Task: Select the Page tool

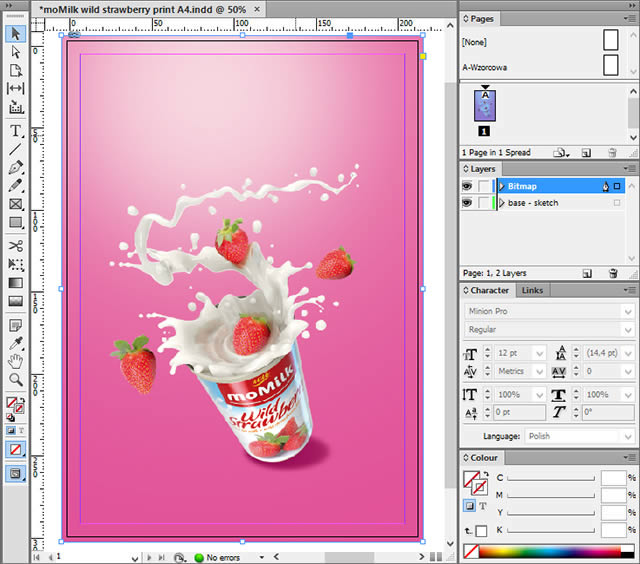Action: pos(16,70)
